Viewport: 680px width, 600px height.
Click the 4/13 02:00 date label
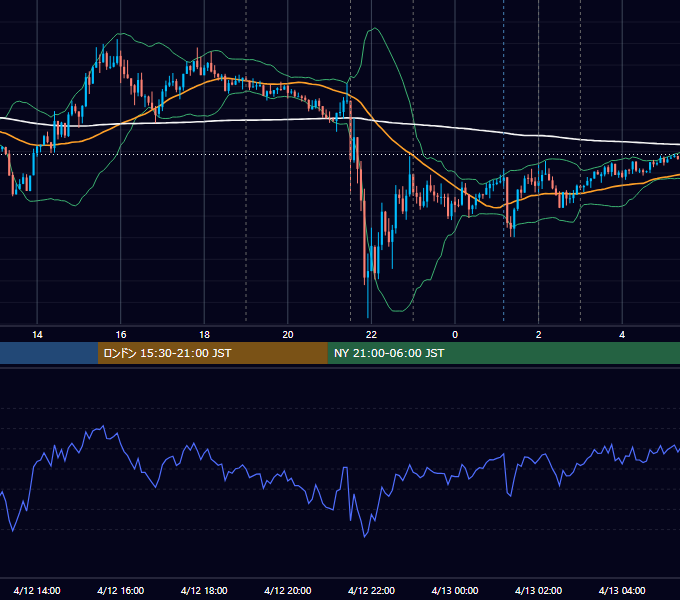coord(539,590)
